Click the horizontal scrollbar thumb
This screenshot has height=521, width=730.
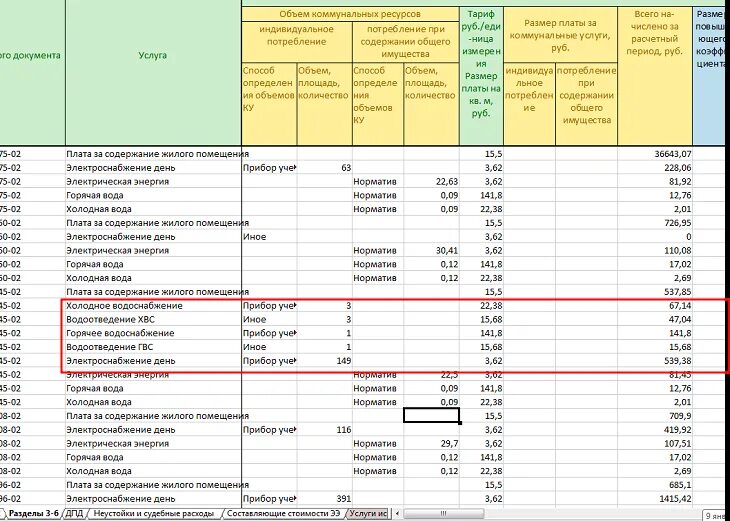coord(443,514)
